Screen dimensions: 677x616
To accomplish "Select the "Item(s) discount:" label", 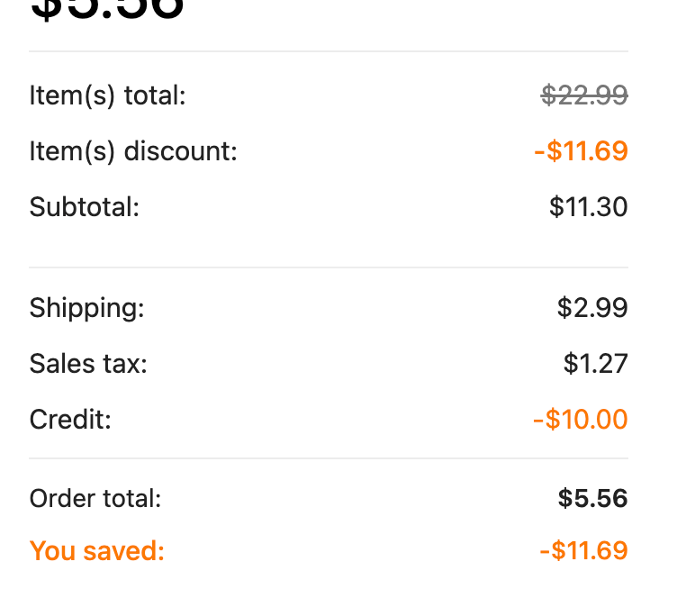I will click(x=133, y=151).
